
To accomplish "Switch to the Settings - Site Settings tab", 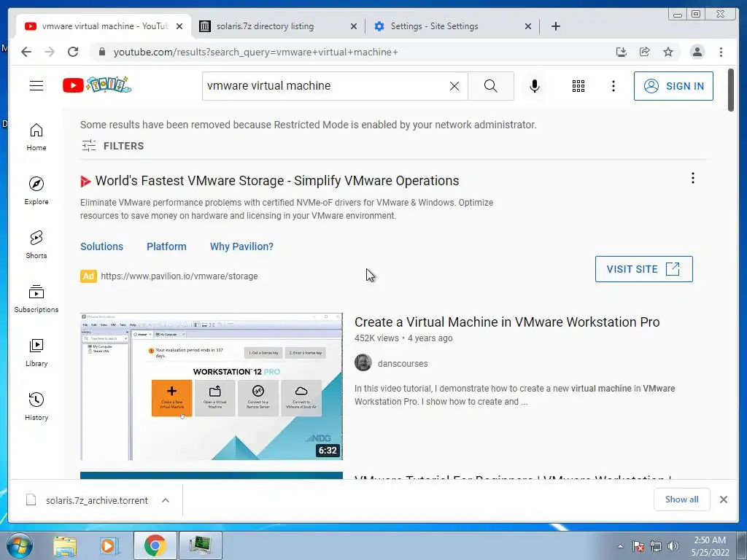I will (452, 26).
